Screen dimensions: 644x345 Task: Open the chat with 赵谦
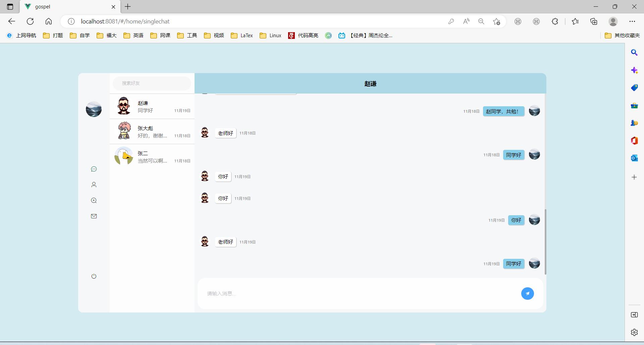tap(152, 106)
